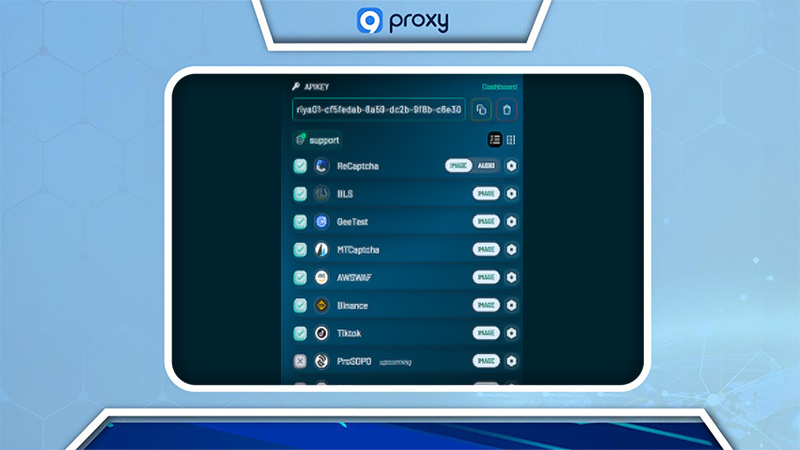Select AUDIO mode for ReCaptcha

pos(487,166)
